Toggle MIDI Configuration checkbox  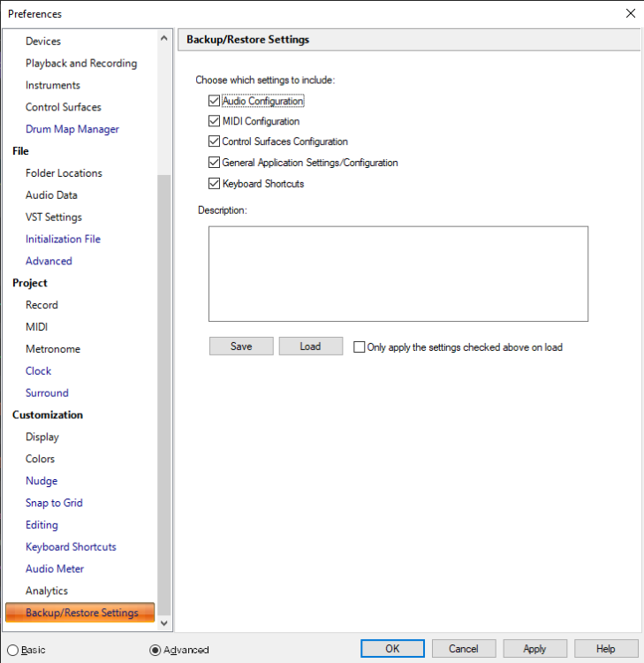[x=215, y=121]
